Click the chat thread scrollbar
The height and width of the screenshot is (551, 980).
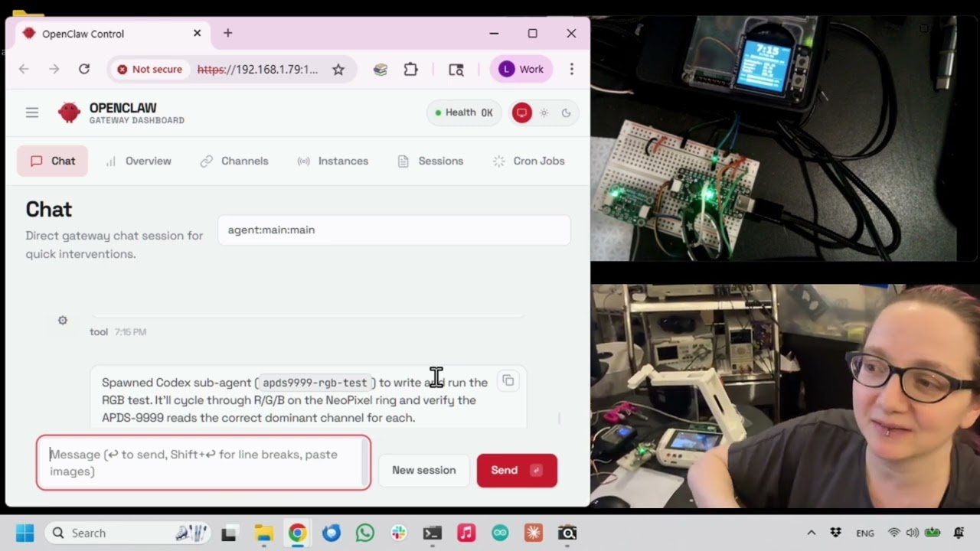[560, 418]
